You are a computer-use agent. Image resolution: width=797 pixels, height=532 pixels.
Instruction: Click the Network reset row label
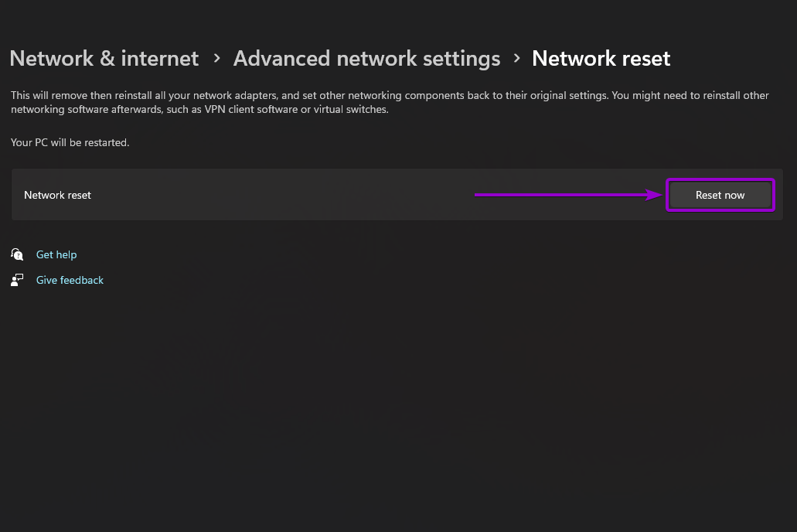pos(57,194)
